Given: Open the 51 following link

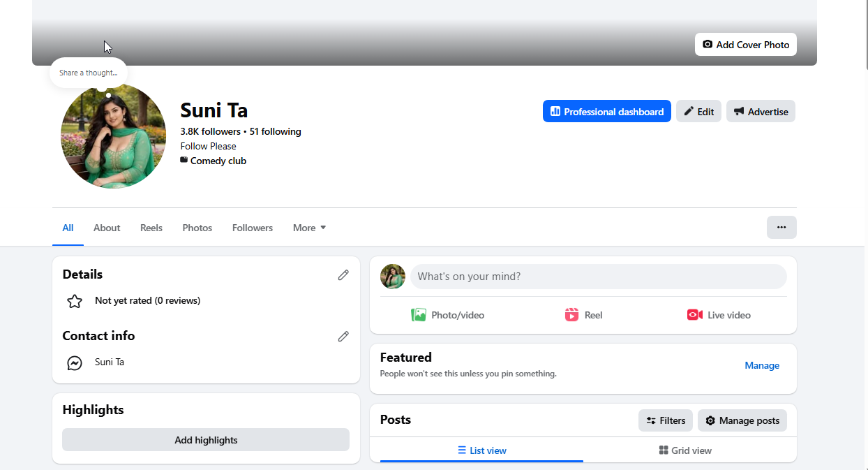Looking at the screenshot, I should 276,131.
